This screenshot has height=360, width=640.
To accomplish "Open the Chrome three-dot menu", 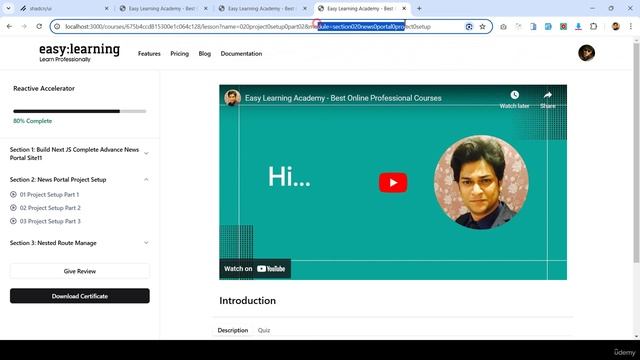I will click(x=631, y=27).
